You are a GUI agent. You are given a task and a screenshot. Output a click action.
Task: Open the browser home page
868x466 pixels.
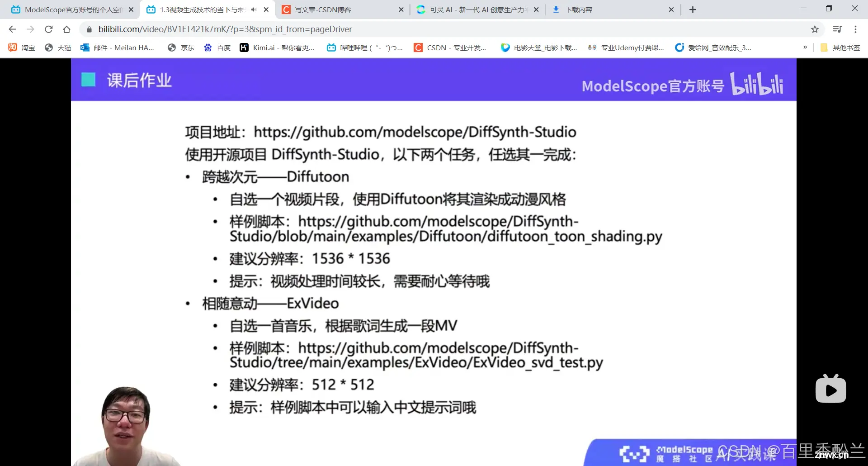coord(67,29)
